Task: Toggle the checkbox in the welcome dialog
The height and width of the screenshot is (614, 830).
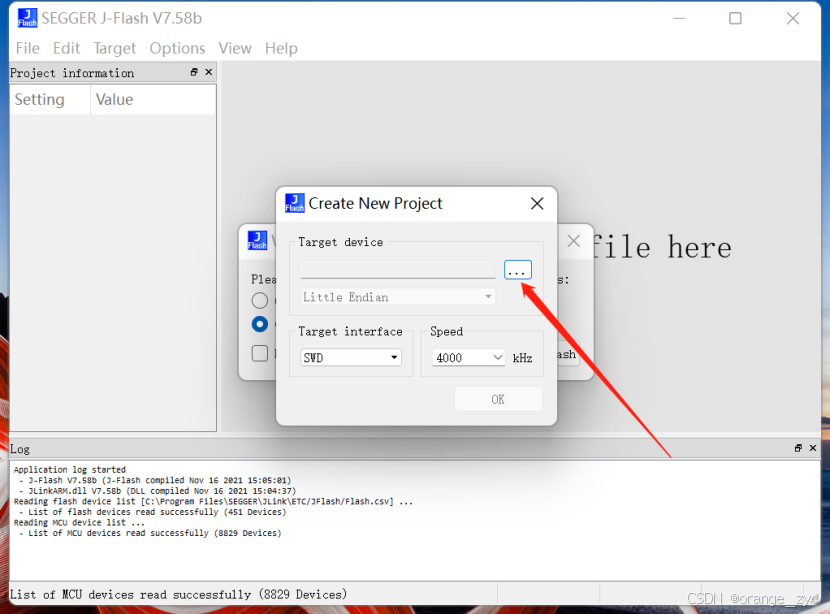Action: click(x=260, y=353)
